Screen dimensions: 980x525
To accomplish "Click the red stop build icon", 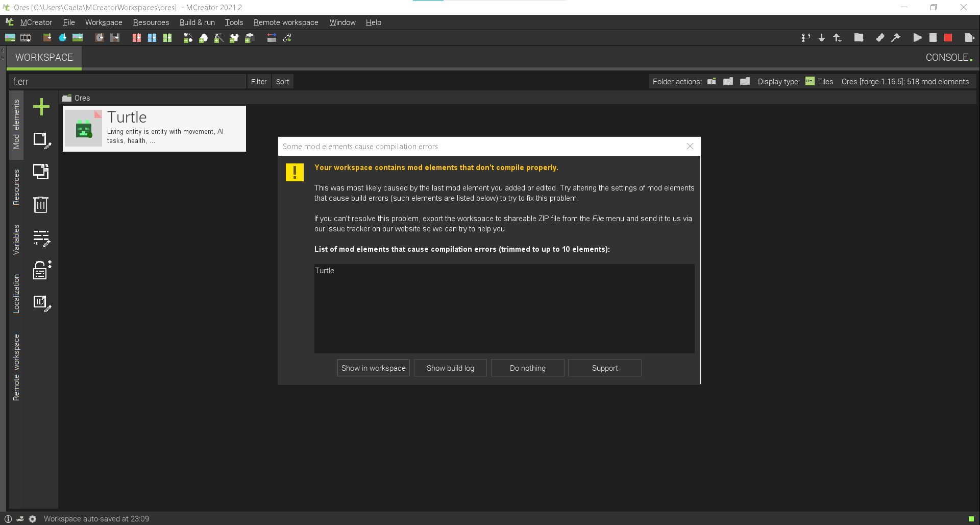I will click(x=948, y=38).
